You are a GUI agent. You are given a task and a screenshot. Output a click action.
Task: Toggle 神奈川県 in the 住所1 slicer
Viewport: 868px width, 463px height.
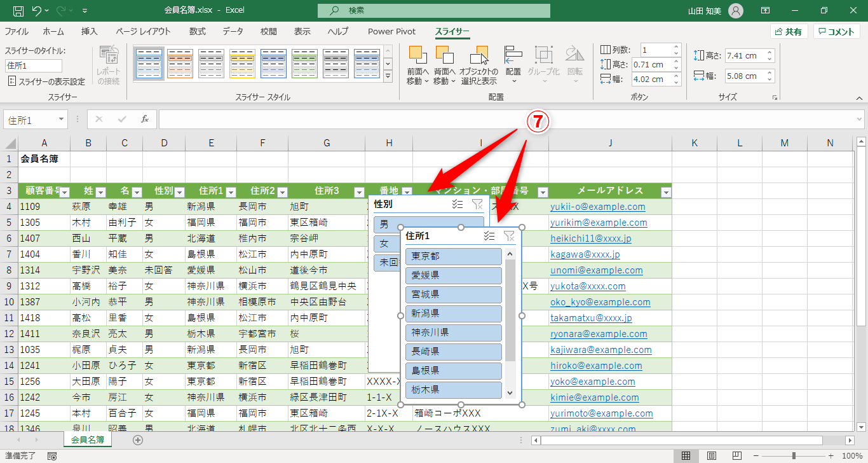[454, 332]
